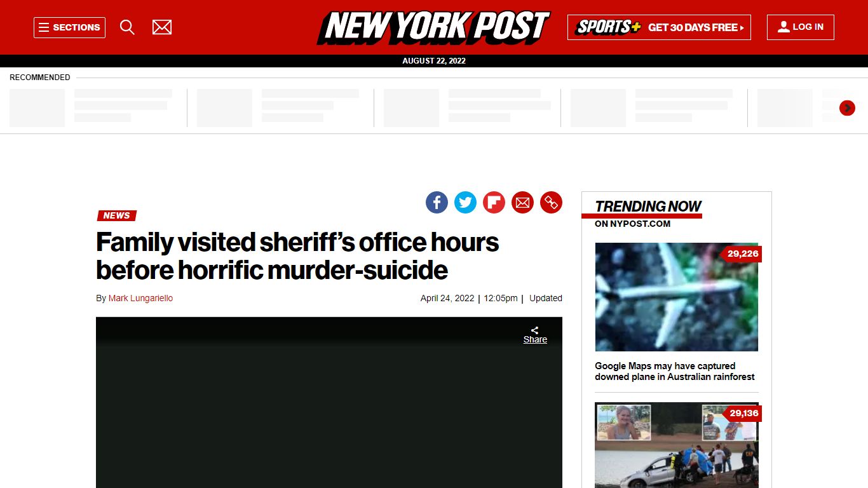Image resolution: width=868 pixels, height=488 pixels.
Task: Click the August 22, 2022 date bar
Action: point(434,61)
